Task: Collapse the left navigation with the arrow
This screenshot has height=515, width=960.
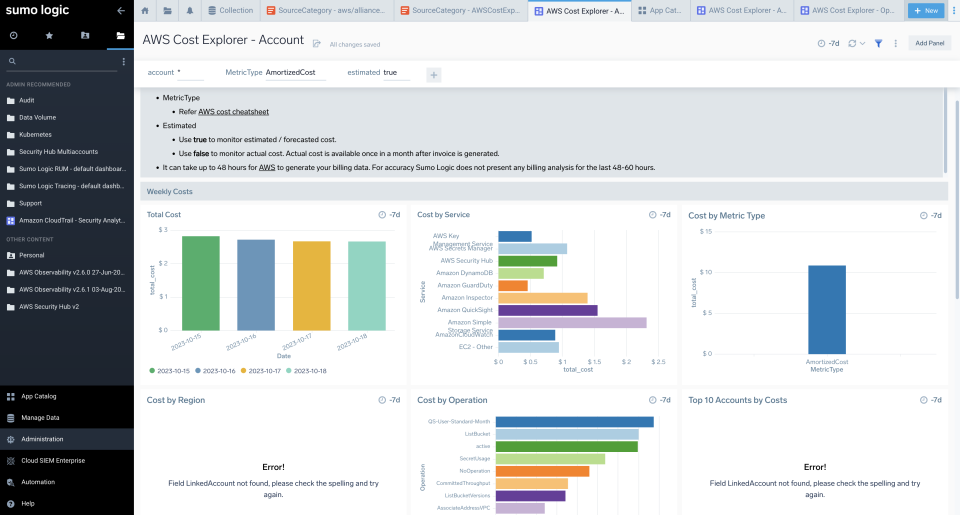Action: click(x=121, y=10)
